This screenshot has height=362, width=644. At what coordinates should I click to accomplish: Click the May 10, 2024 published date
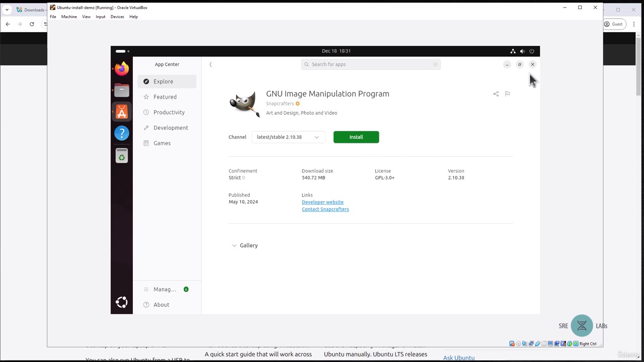pos(243,202)
